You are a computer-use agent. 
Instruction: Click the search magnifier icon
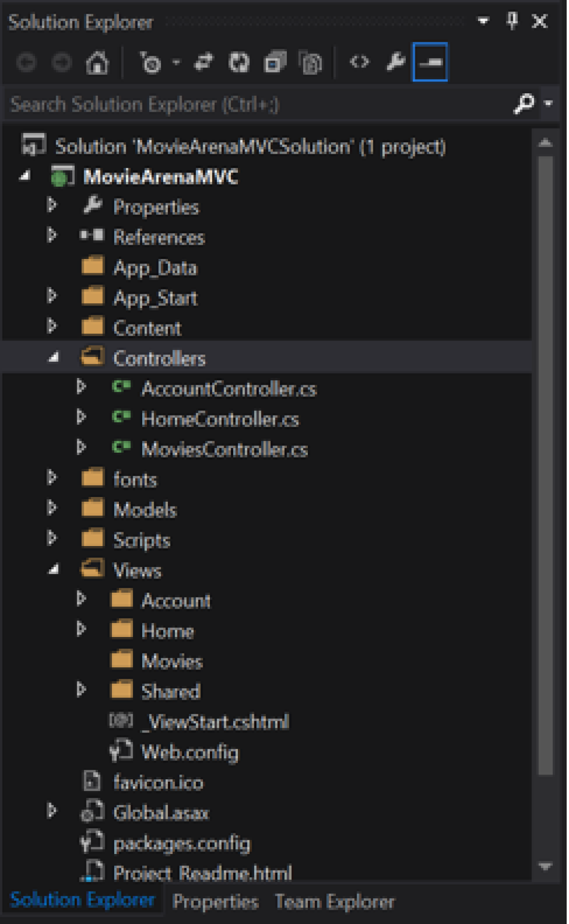(x=524, y=103)
